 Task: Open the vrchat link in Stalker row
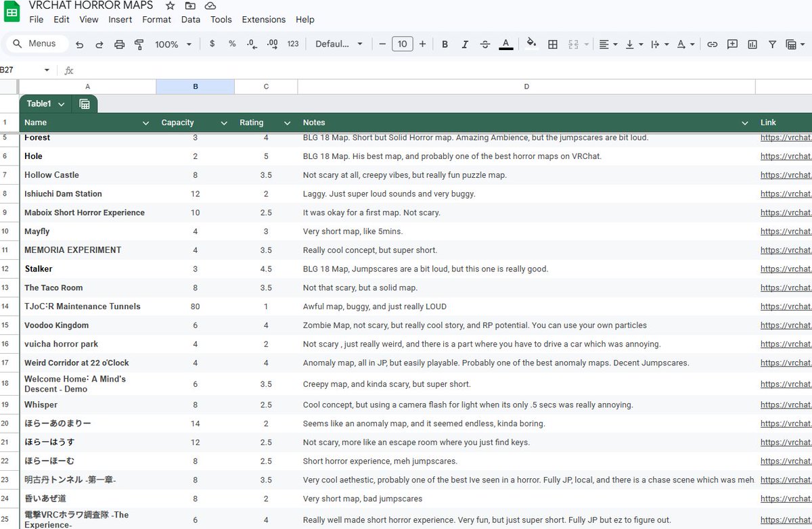pos(786,269)
